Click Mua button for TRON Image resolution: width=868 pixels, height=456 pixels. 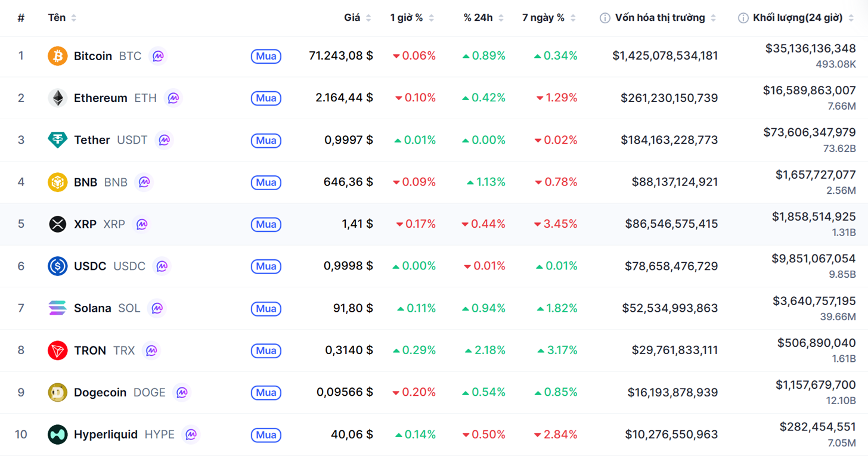(266, 350)
